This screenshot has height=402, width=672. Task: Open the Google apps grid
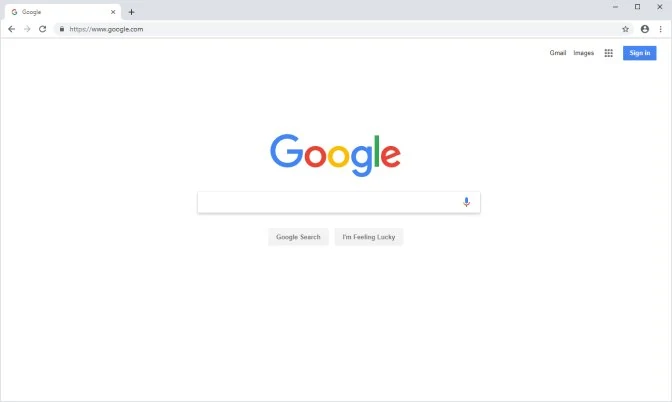pyautogui.click(x=609, y=53)
